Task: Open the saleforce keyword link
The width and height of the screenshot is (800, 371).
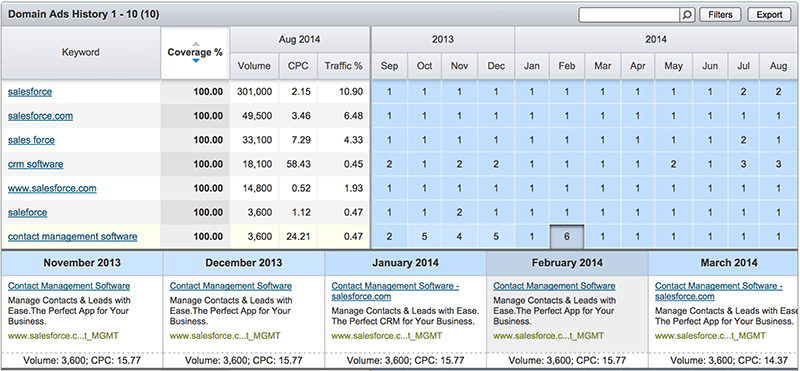Action: tap(28, 212)
